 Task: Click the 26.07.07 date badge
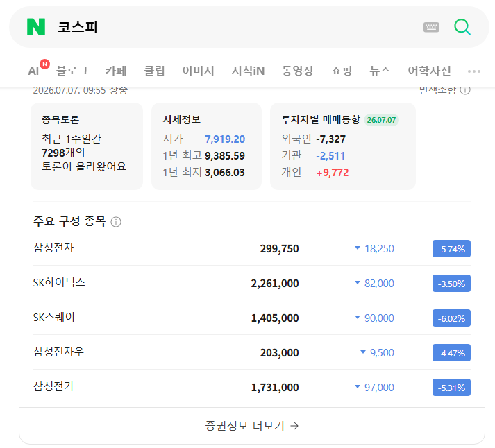coord(381,120)
